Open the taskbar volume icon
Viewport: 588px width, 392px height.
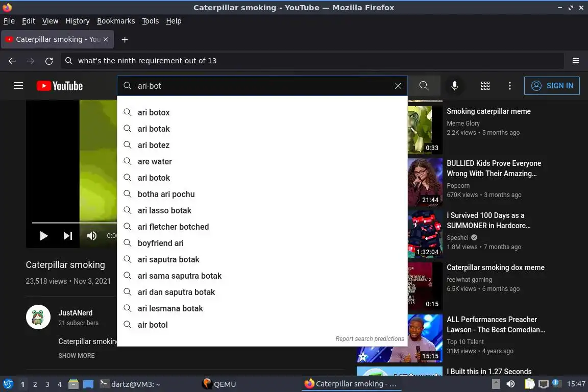click(511, 384)
